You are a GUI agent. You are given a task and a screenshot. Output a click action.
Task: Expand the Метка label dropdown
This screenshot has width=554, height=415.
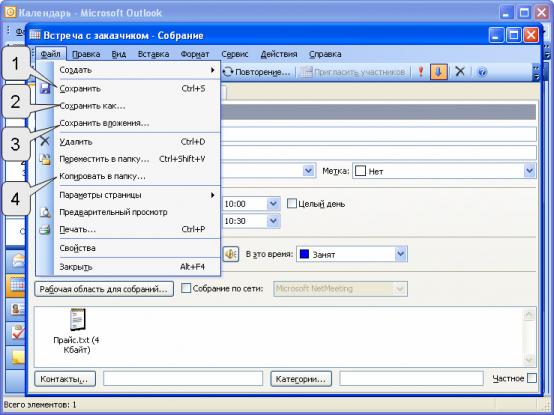529,171
